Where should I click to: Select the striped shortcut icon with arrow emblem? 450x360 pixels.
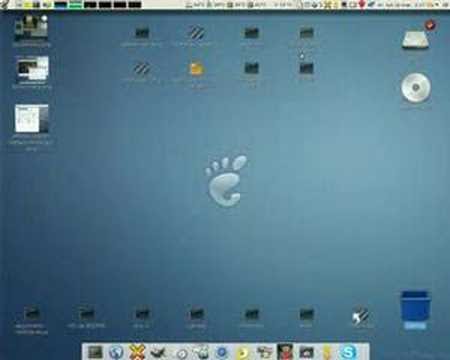click(361, 316)
